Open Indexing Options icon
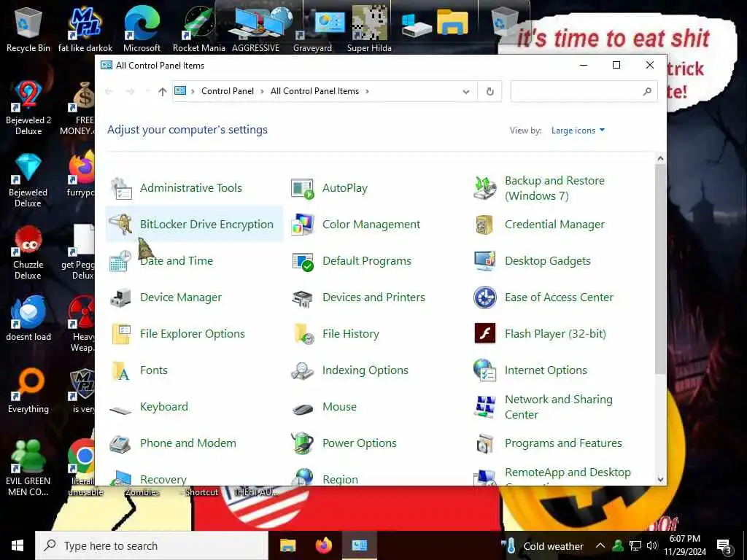The width and height of the screenshot is (747, 560). coord(303,370)
